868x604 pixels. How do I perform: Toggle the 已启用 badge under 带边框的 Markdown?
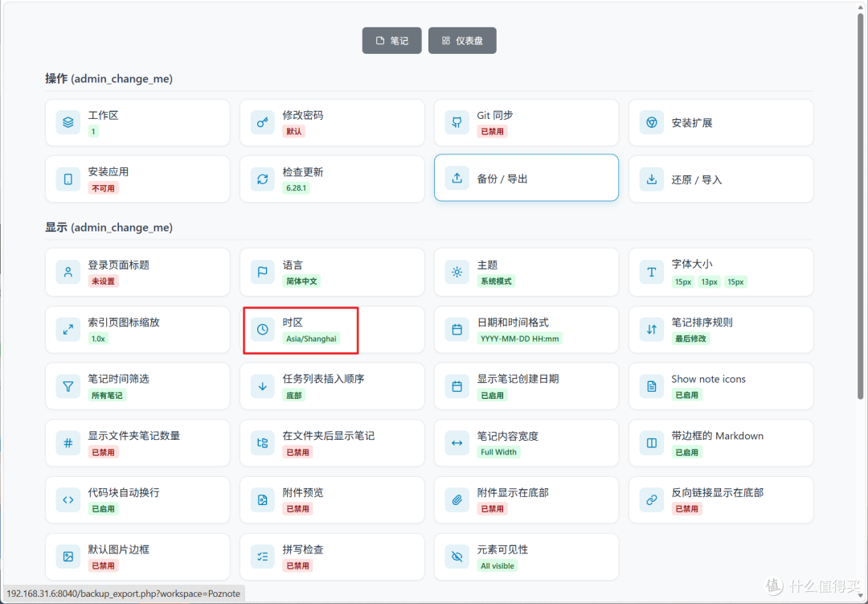pyautogui.click(x=687, y=452)
